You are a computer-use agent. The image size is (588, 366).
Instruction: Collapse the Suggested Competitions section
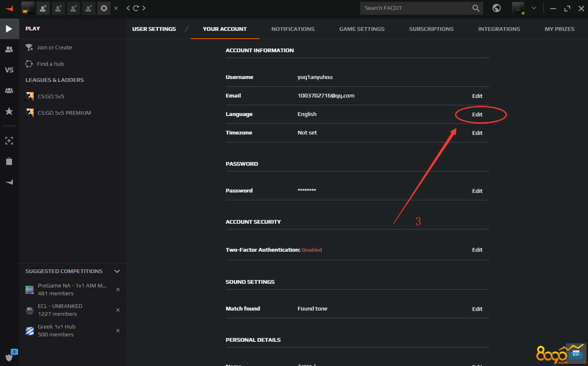click(x=117, y=271)
